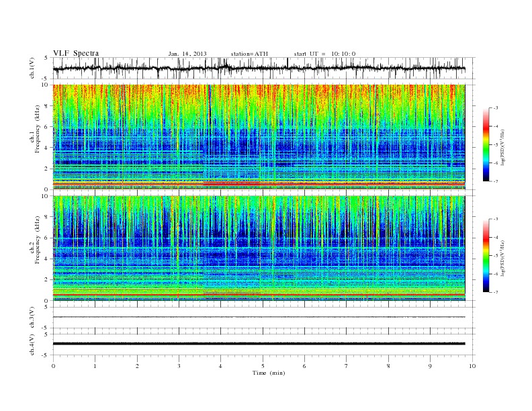This screenshot has height=411, width=532.
Task: Click the color scale bar beside ch.1 spectrogram
Action: click(x=486, y=144)
